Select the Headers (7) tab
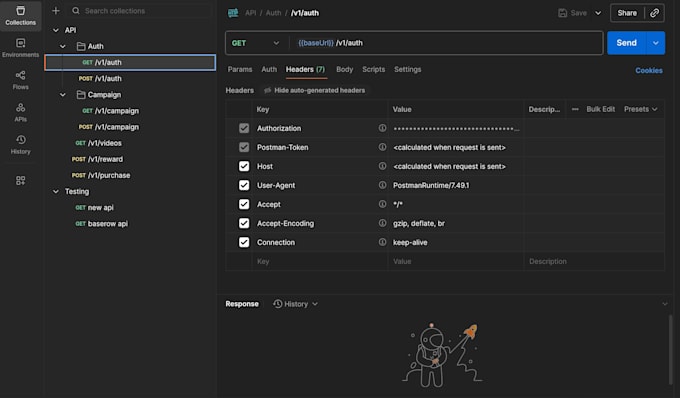 pos(305,69)
